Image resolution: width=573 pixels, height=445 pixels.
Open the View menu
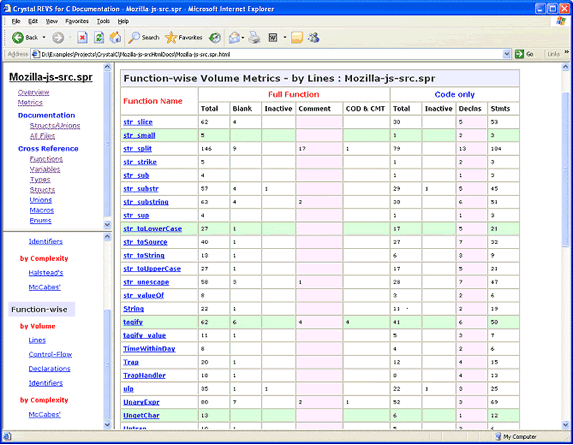click(x=52, y=21)
